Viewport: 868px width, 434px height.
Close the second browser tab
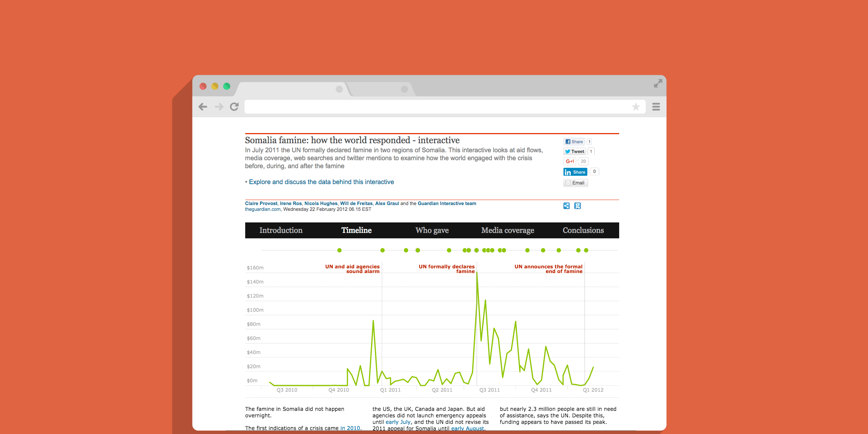pyautogui.click(x=404, y=89)
